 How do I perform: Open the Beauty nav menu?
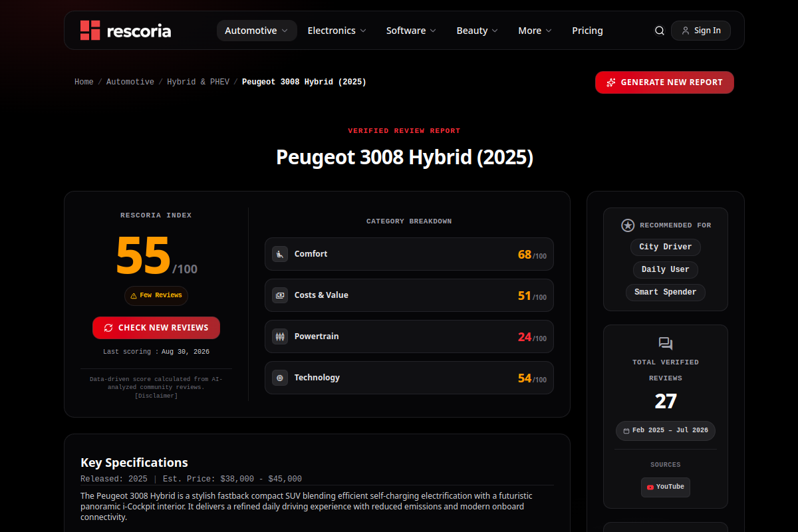[477, 31]
